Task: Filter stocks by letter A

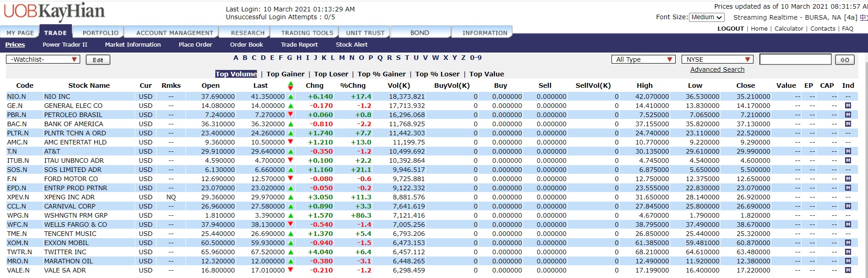Action: [x=236, y=58]
